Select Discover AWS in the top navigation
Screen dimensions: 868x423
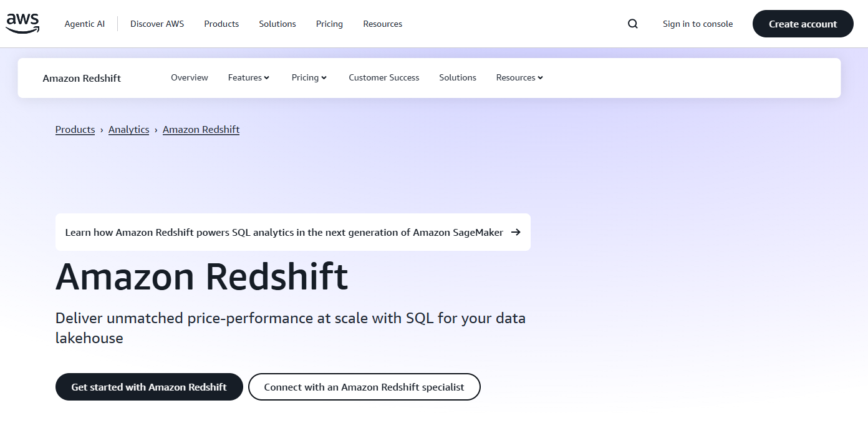click(x=157, y=24)
